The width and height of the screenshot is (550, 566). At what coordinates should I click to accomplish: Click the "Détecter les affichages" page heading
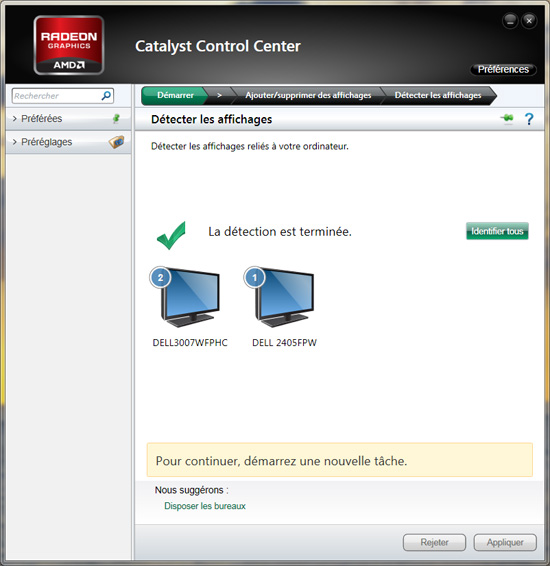pyautogui.click(x=211, y=119)
